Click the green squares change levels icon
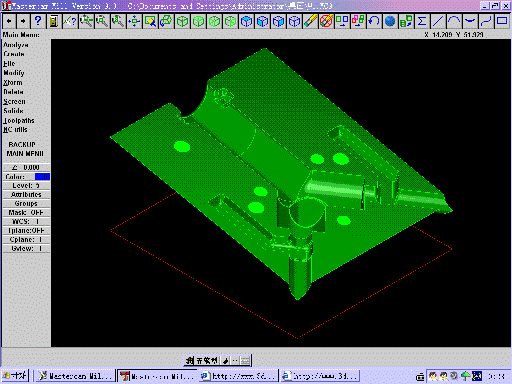This screenshot has height=384, width=512. [342, 21]
